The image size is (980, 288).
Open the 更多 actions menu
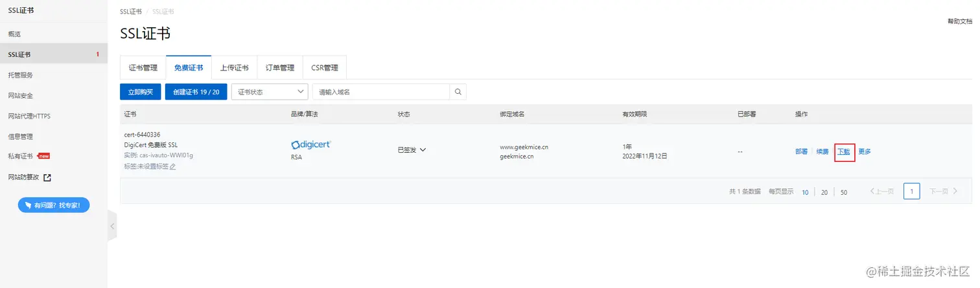865,151
